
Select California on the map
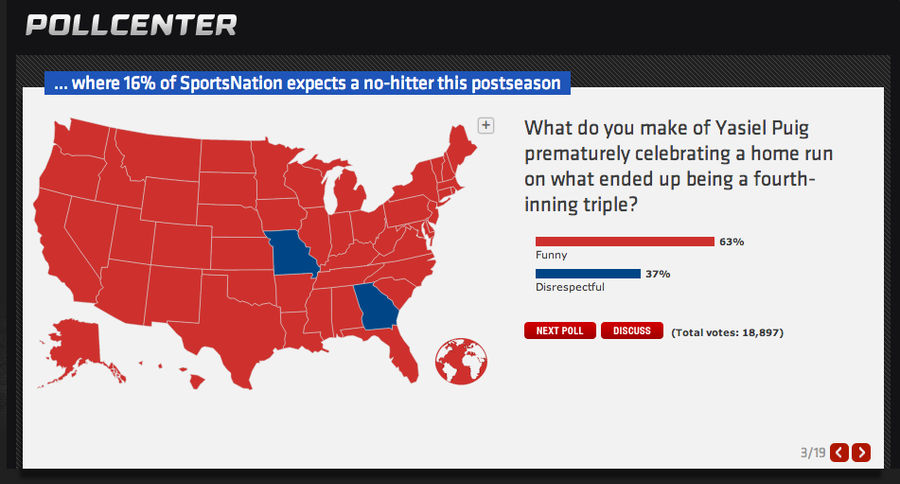60,247
